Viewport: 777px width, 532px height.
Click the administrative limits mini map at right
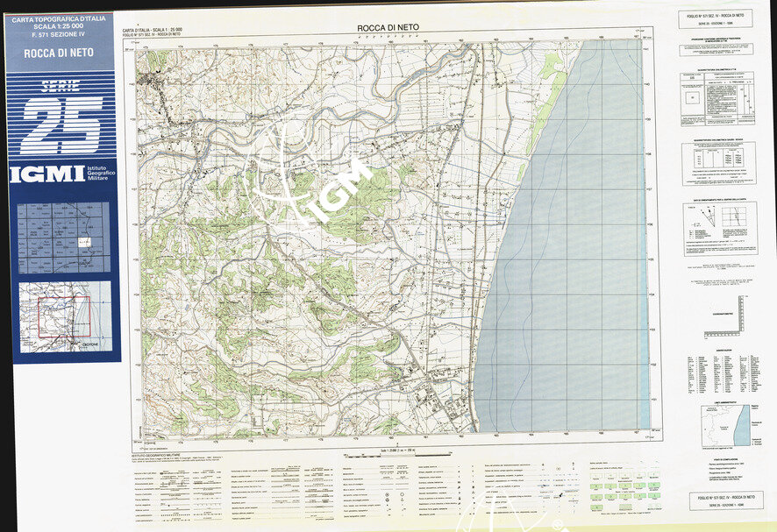click(724, 425)
